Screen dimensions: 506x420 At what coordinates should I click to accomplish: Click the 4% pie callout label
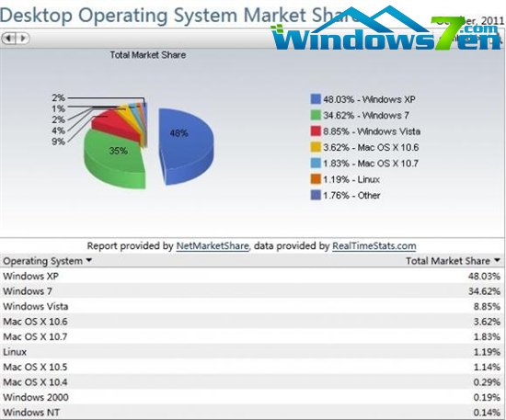click(58, 131)
